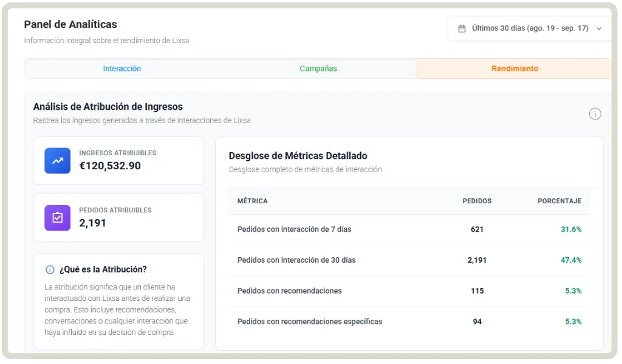Click the calendar icon in the date filter
This screenshot has width=622, height=364.
461,28
